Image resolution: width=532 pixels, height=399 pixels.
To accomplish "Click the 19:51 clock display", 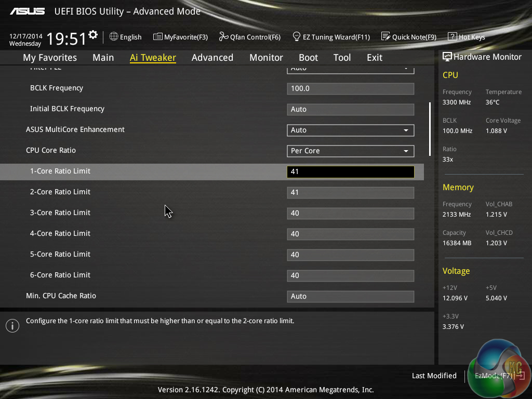I will point(66,38).
